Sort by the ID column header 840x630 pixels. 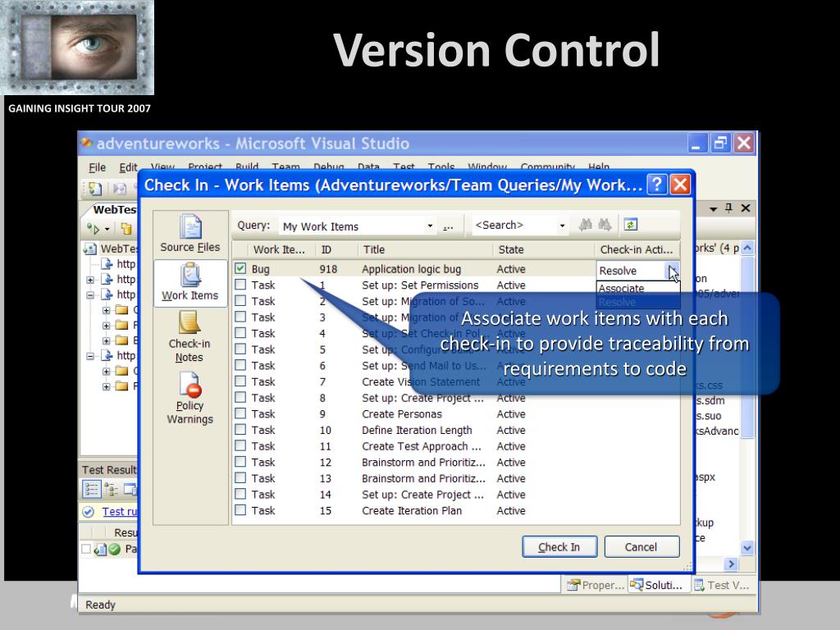336,249
